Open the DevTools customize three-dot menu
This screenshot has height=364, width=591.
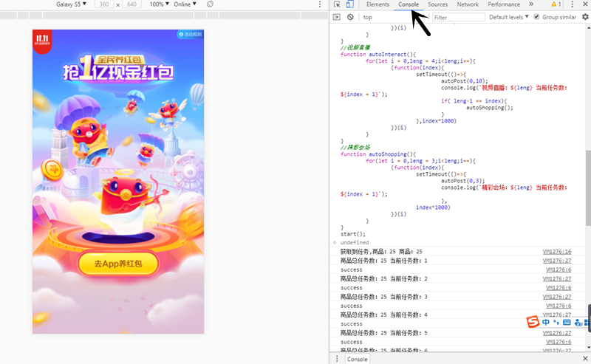pos(572,4)
